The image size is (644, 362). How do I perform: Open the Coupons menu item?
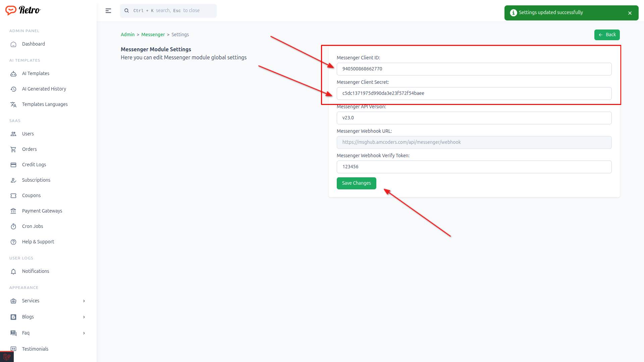click(31, 195)
